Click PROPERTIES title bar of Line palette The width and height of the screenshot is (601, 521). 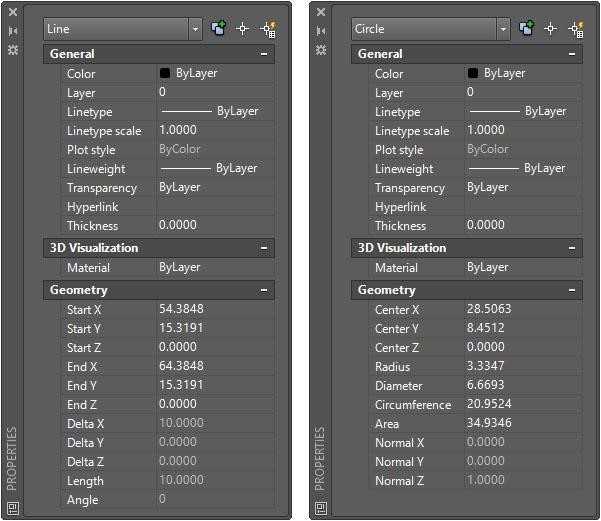point(12,459)
